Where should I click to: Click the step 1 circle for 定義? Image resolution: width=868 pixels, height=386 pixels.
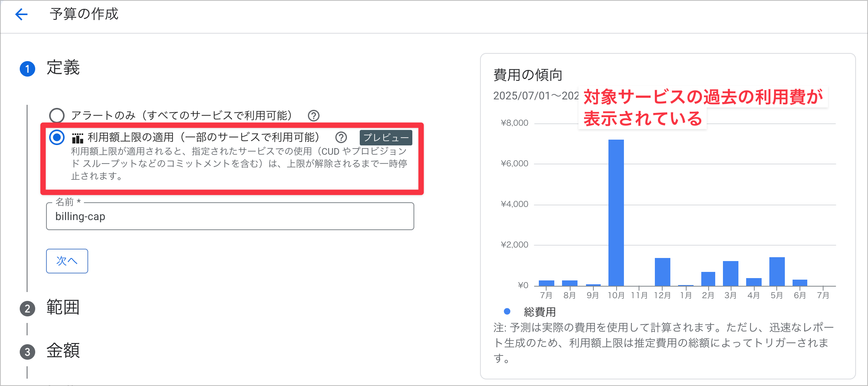(x=27, y=69)
